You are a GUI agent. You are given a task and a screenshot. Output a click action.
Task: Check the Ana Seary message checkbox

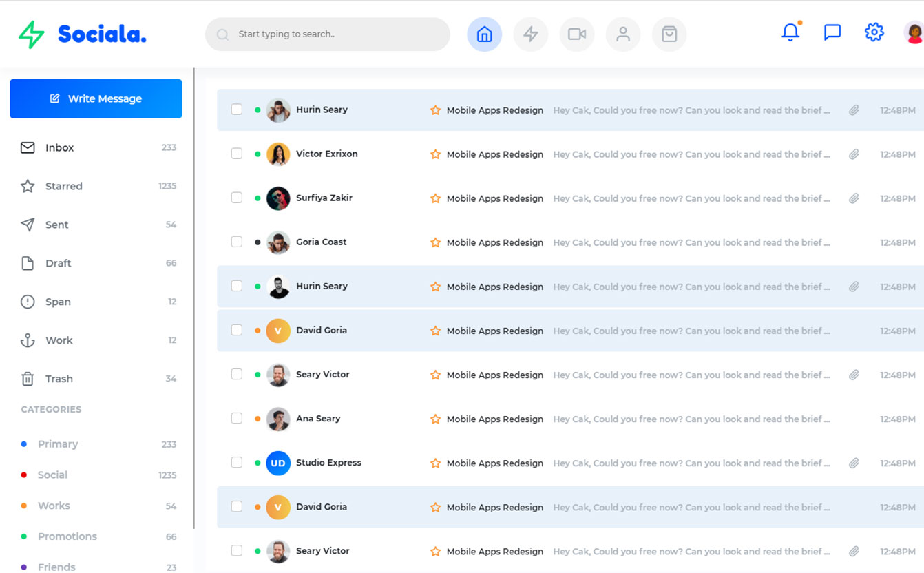237,418
